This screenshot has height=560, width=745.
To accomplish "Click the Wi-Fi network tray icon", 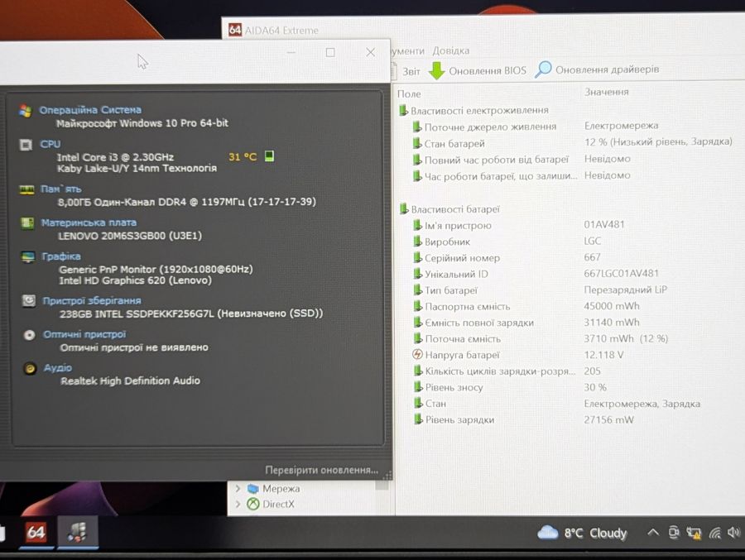I will tap(715, 533).
